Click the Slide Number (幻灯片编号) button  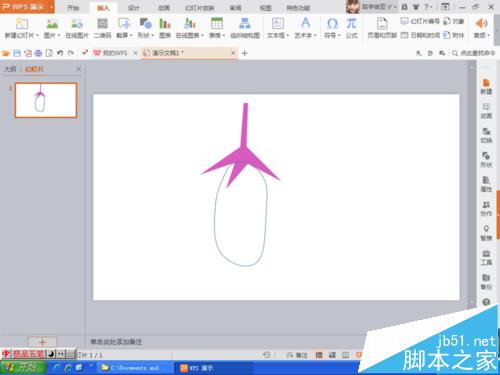420,21
